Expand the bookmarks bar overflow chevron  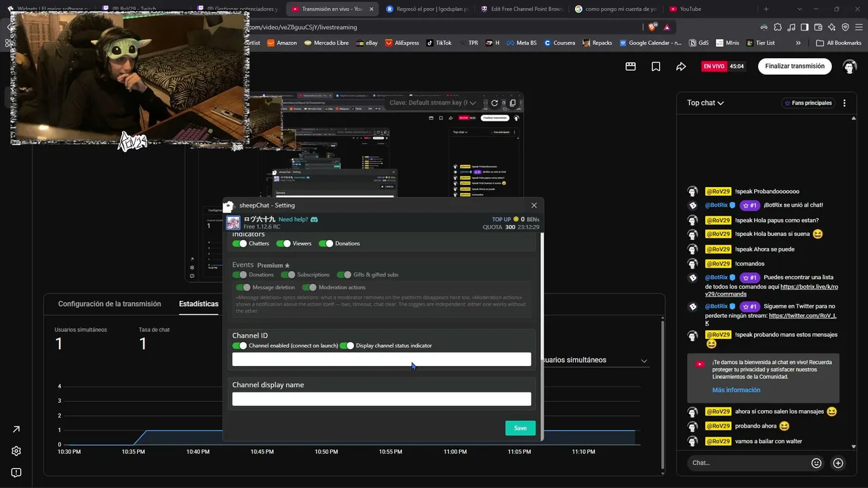[x=797, y=43]
